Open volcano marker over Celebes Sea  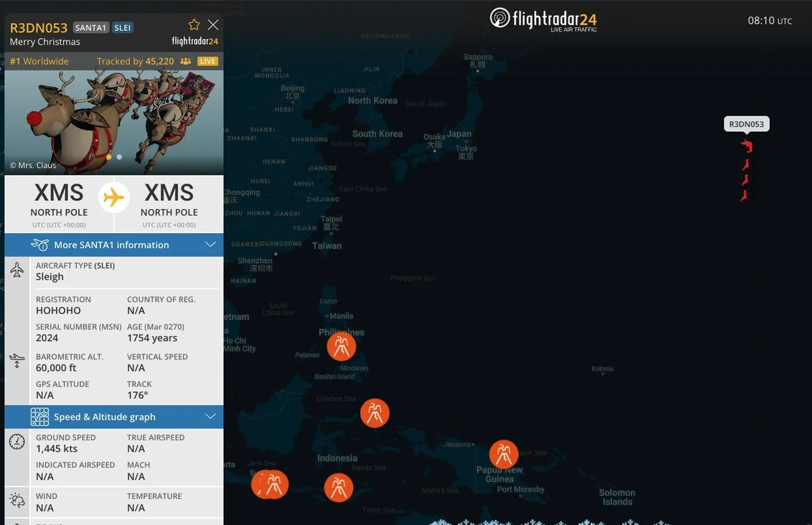click(x=374, y=413)
